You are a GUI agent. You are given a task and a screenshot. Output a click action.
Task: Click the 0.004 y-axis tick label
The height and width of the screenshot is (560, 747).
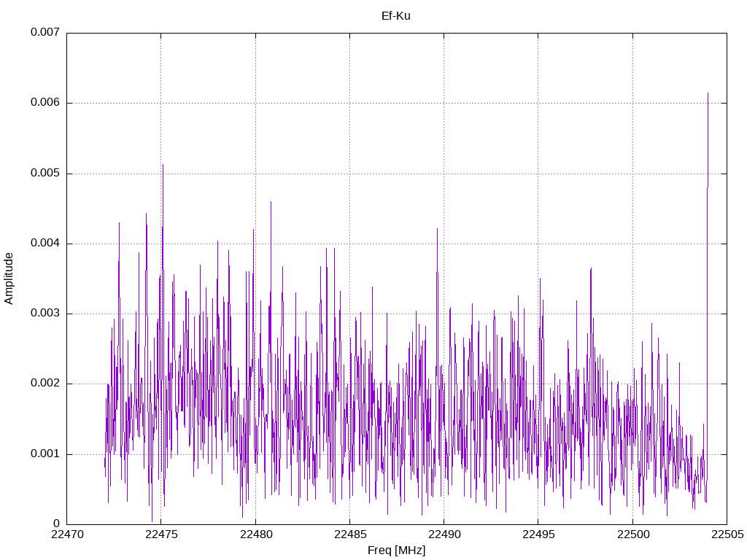tap(44, 244)
